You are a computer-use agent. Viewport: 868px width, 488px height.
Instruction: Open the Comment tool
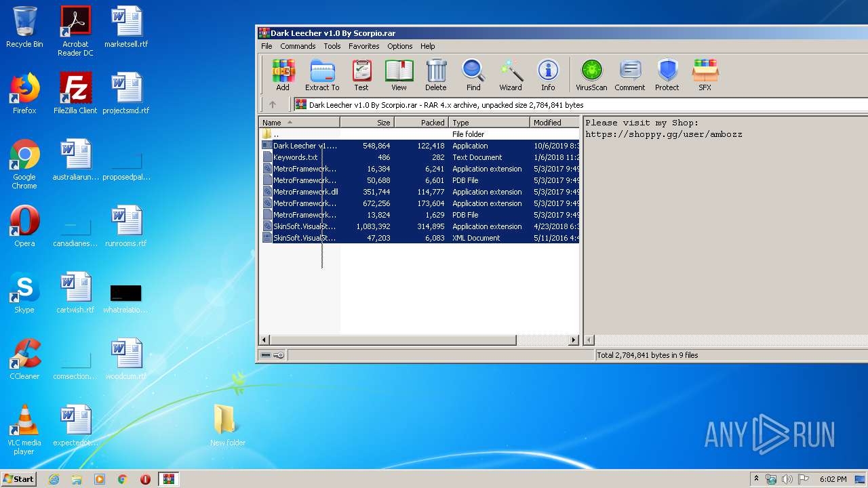630,75
